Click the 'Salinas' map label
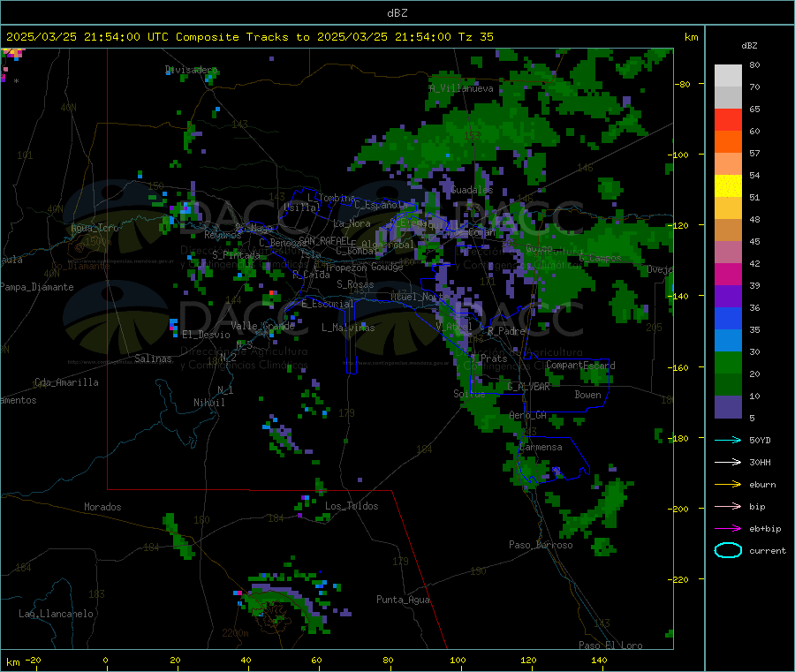This screenshot has height=672, width=795. tap(153, 359)
